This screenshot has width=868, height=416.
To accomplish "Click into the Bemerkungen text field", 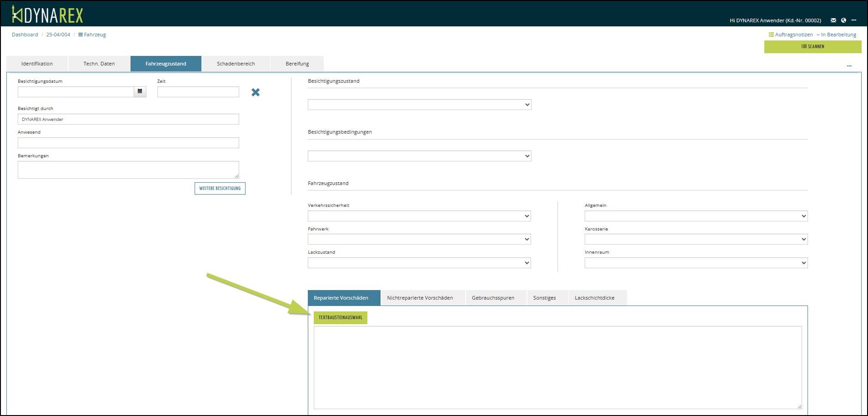I will [x=128, y=170].
